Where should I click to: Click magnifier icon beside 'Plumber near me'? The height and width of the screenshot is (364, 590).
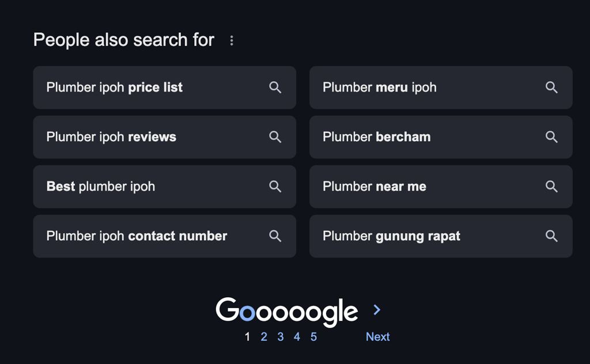551,187
